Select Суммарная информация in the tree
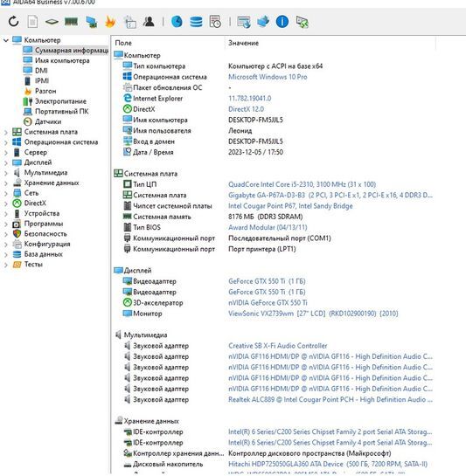 click(72, 50)
